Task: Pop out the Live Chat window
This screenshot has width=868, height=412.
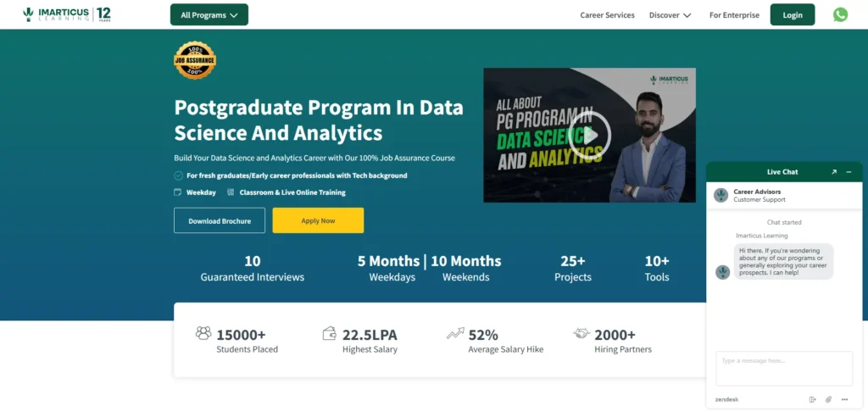Action: [834, 172]
